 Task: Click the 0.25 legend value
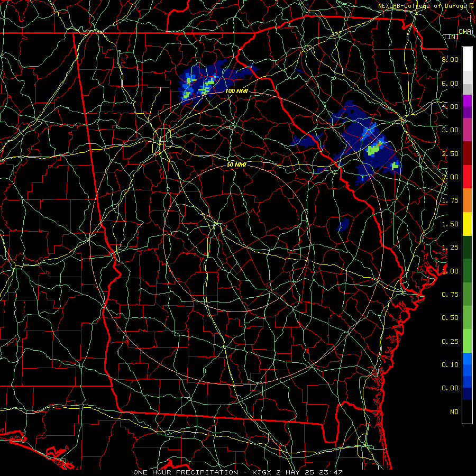click(x=450, y=342)
